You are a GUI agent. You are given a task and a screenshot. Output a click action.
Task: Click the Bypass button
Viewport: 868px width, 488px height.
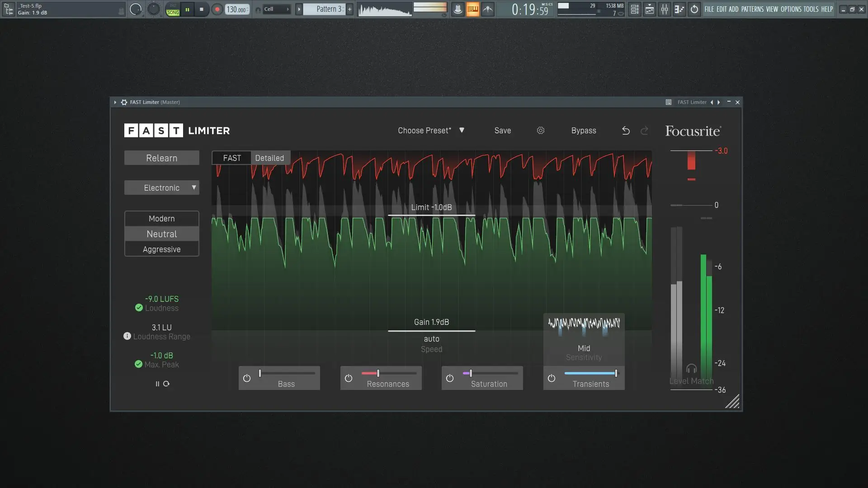[583, 131]
